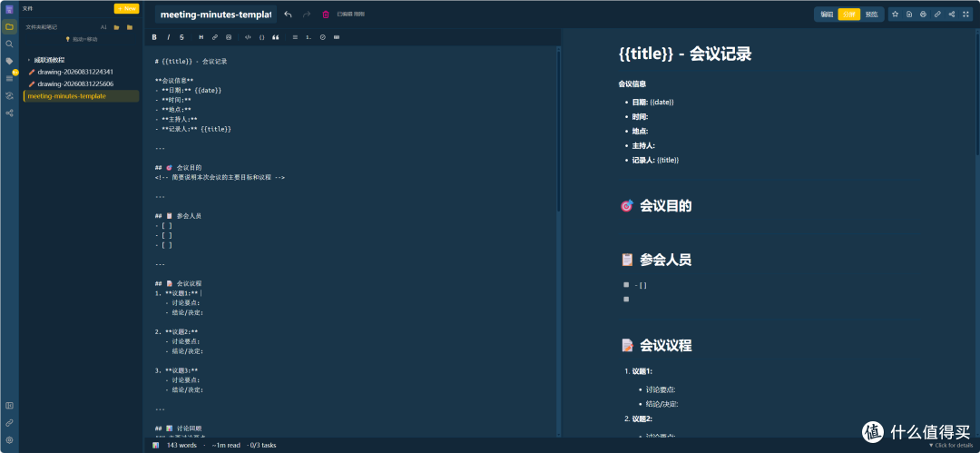980x453 pixels.
Task: Insert a bulleted list from toolbar
Action: [x=295, y=37]
